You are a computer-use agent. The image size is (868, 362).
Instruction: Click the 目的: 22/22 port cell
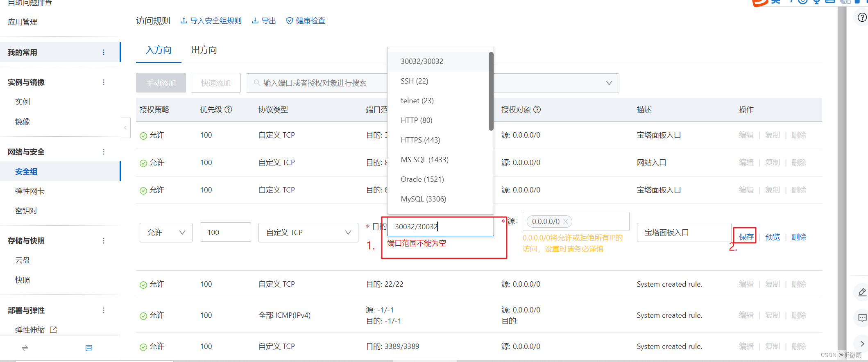[x=385, y=284]
